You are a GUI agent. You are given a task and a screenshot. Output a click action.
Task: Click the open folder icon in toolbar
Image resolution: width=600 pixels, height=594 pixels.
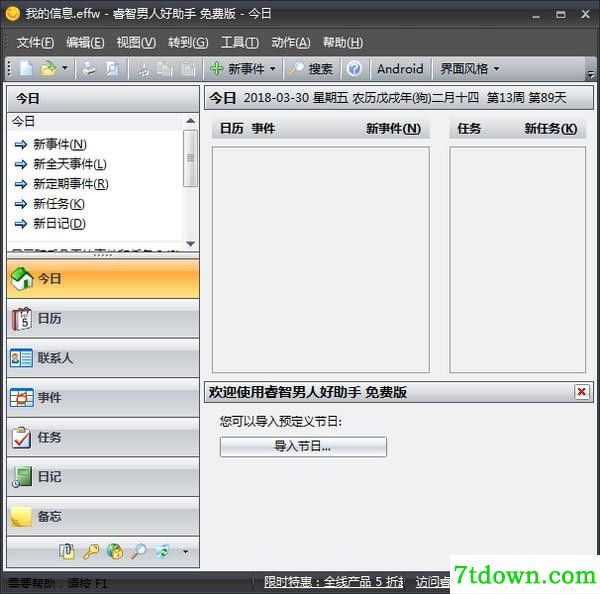(48, 69)
